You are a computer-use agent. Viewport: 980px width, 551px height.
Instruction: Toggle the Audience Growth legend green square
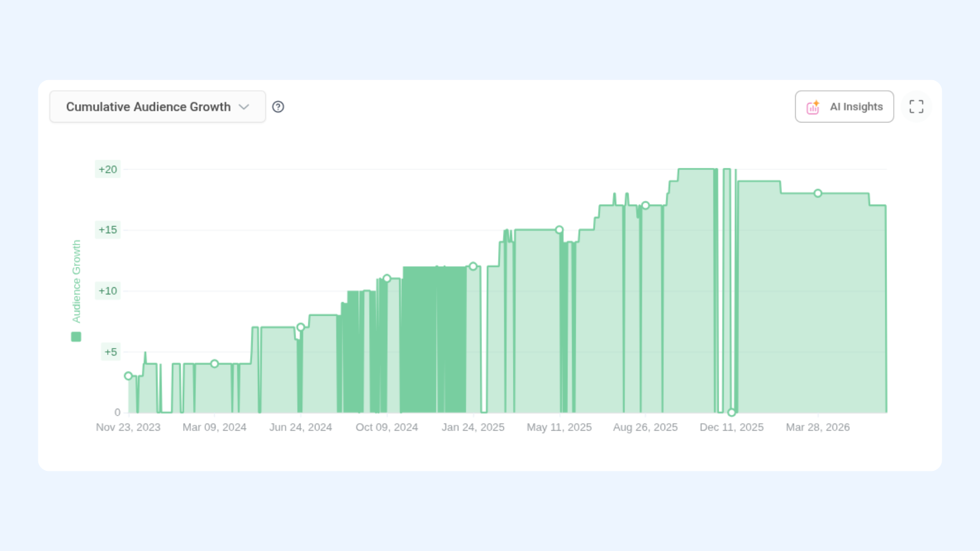(x=76, y=337)
